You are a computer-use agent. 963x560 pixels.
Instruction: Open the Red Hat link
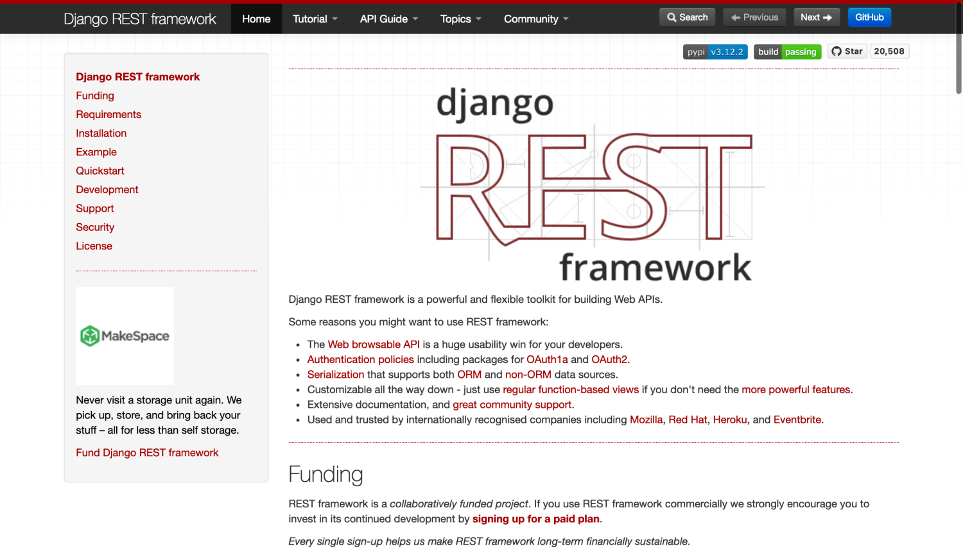pyautogui.click(x=688, y=420)
